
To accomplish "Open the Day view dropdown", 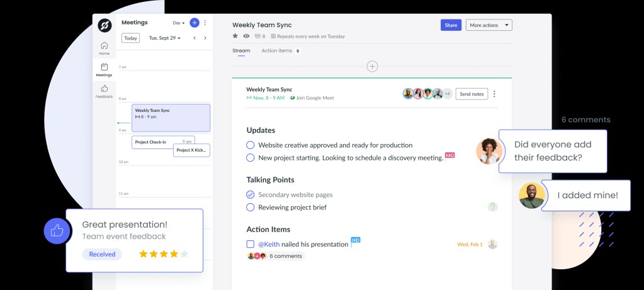I will click(x=179, y=23).
